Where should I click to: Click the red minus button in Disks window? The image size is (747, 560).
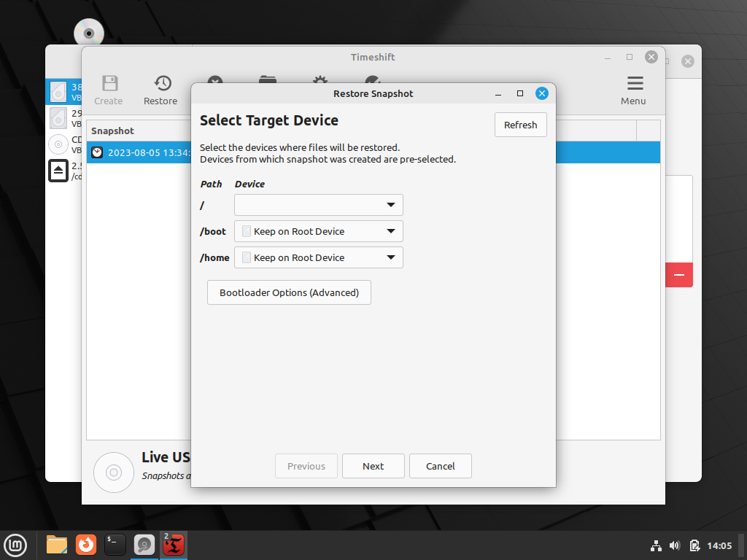click(679, 275)
